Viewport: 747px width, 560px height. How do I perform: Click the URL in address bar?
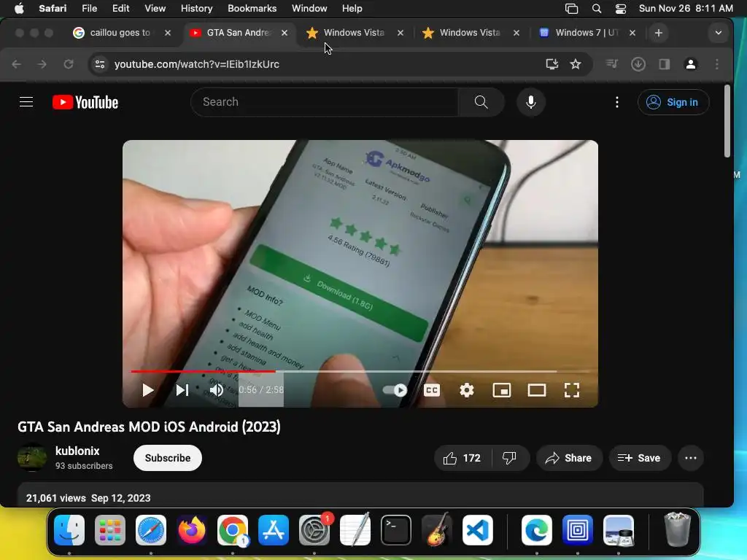pos(197,64)
